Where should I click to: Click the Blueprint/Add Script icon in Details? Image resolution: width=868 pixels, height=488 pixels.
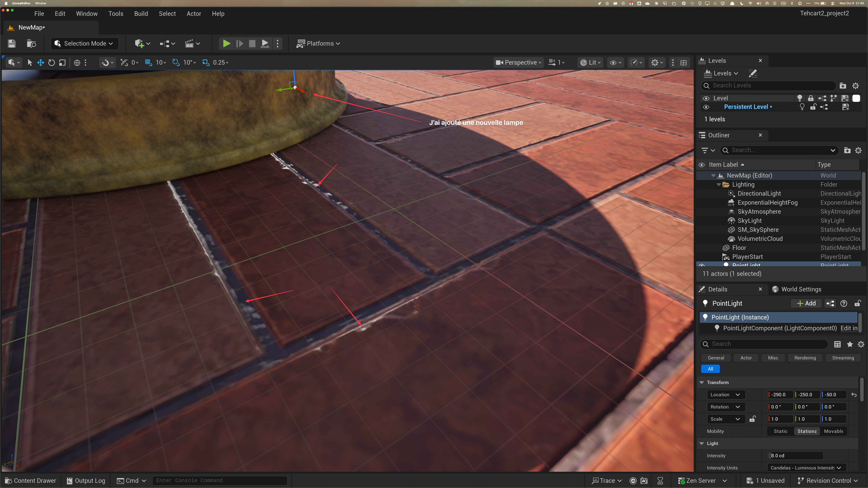(830, 303)
